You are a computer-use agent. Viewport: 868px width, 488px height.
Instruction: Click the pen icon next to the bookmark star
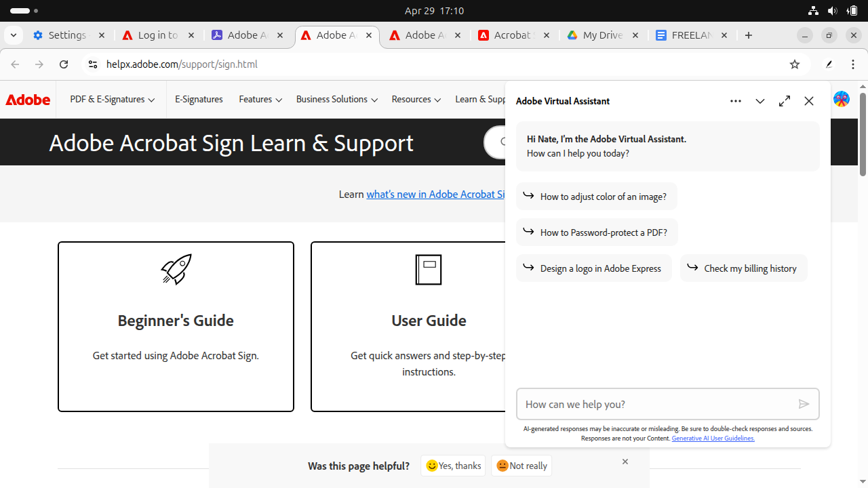(x=829, y=64)
